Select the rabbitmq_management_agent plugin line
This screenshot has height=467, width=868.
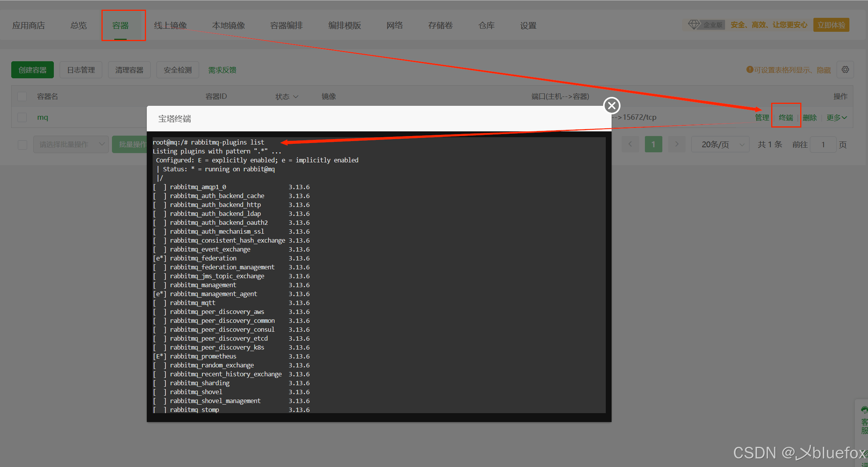tap(231, 294)
